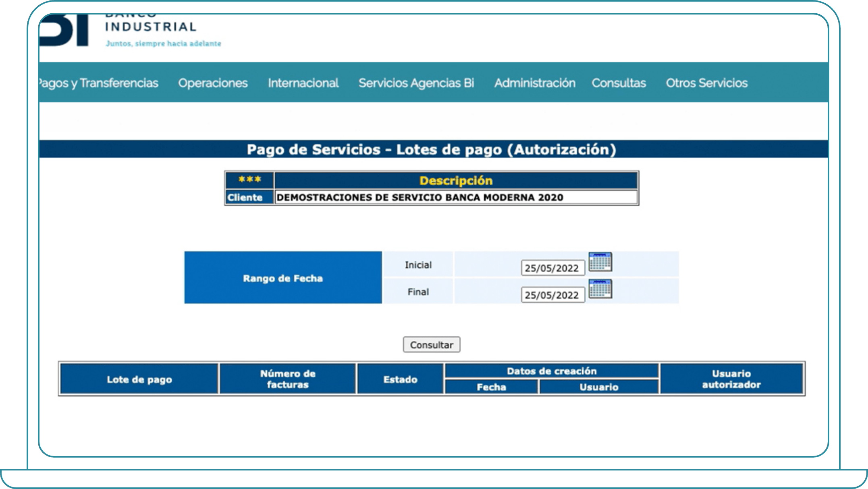Click the Usuario sub-column header
Image resolution: width=868 pixels, height=489 pixels.
pos(599,387)
